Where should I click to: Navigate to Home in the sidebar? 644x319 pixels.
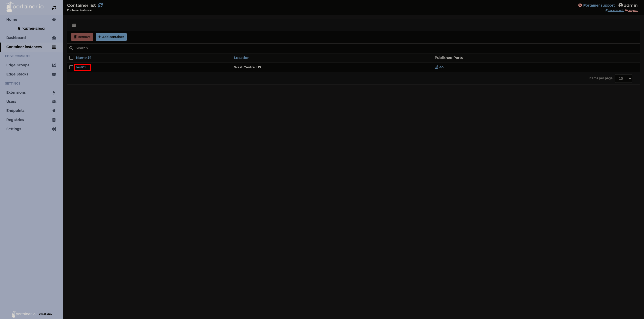[x=12, y=19]
